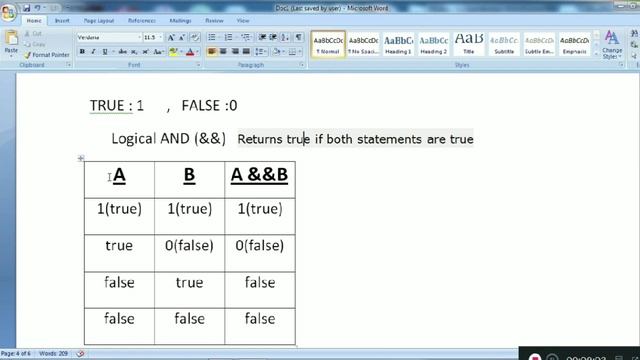Image resolution: width=640 pixels, height=360 pixels.
Task: Expand the Paragraph dialog launcher
Action: [x=302, y=65]
